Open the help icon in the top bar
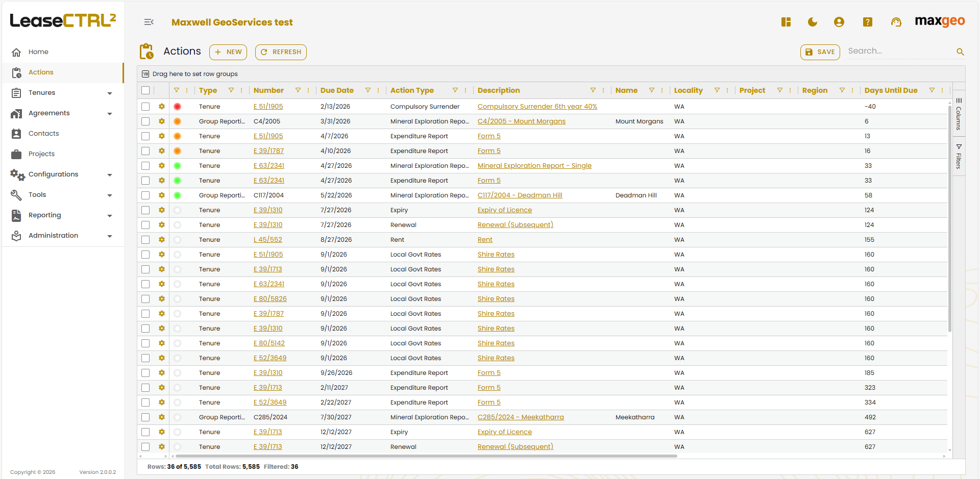Image resolution: width=980 pixels, height=479 pixels. [867, 22]
